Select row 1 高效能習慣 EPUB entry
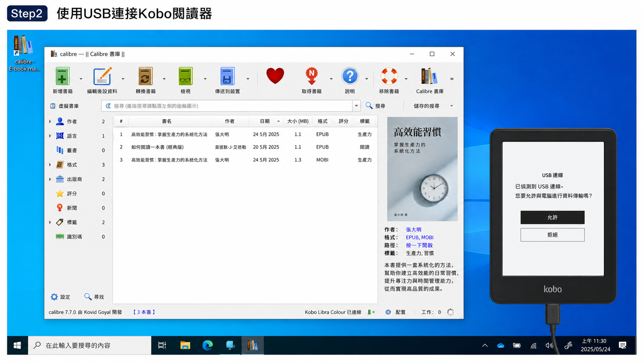The width and height of the screenshot is (644, 362). tap(245, 134)
